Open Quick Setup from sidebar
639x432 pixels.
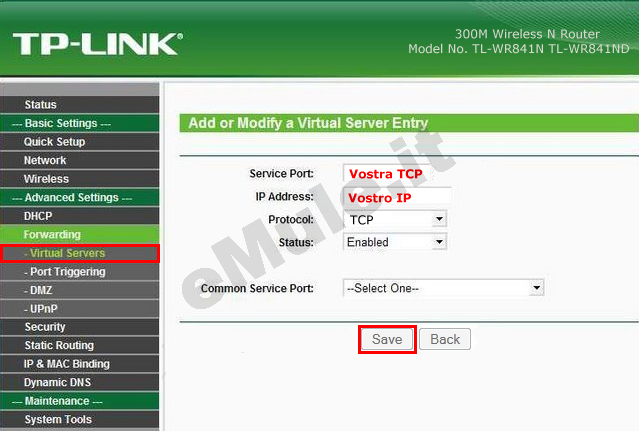tap(80, 142)
